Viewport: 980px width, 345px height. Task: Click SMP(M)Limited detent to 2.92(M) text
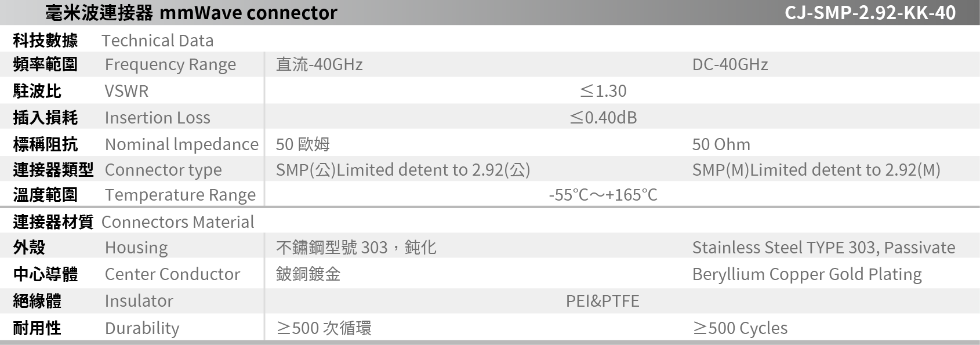(x=816, y=170)
